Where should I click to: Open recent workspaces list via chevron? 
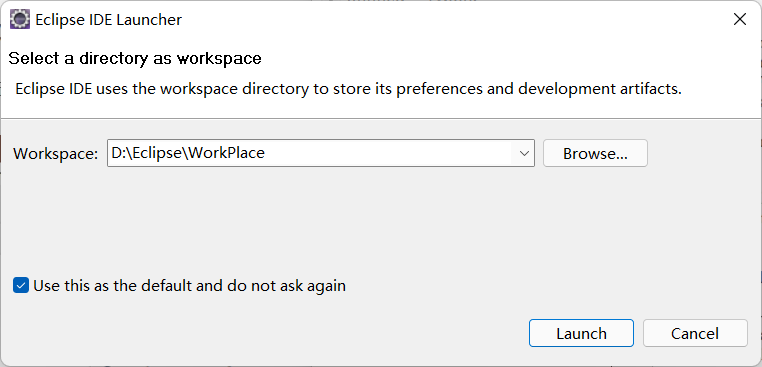pos(524,153)
